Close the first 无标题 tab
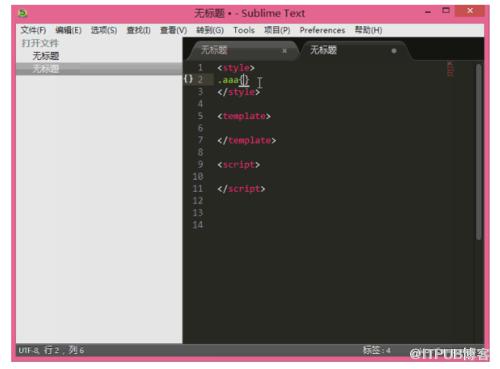 (x=284, y=51)
